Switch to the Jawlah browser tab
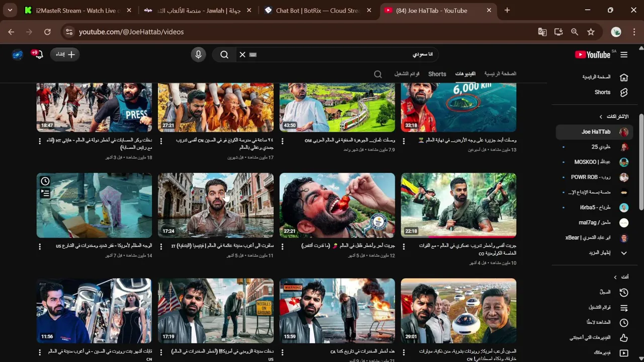Viewport: 644px width, 362px height. (x=198, y=10)
